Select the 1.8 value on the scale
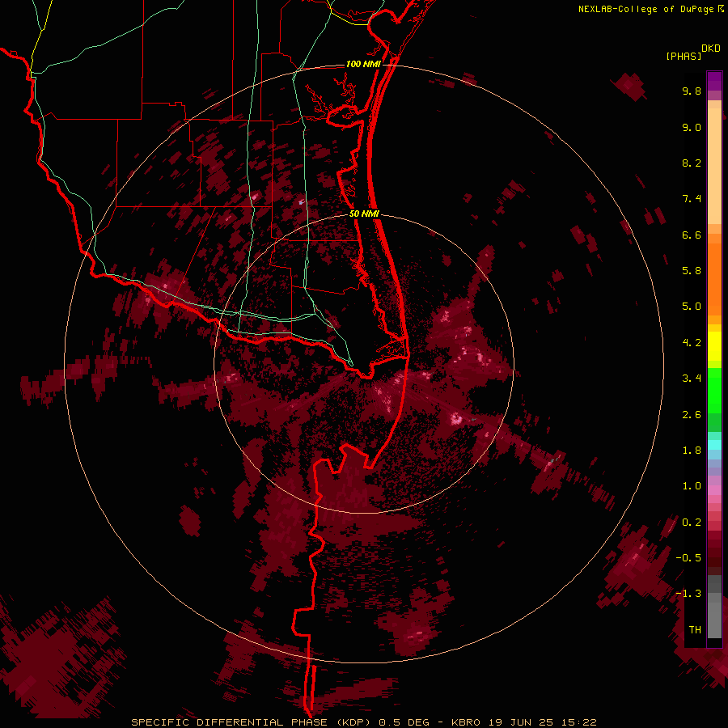 point(692,451)
